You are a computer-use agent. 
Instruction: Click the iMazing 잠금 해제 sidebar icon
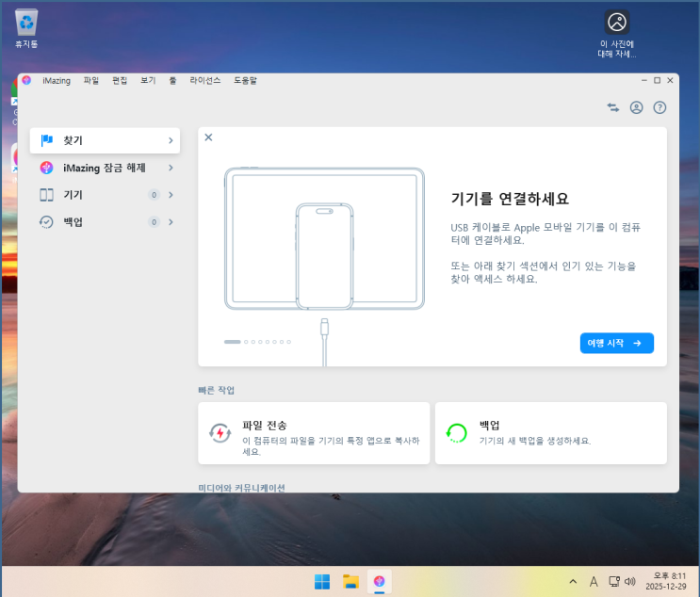point(46,168)
